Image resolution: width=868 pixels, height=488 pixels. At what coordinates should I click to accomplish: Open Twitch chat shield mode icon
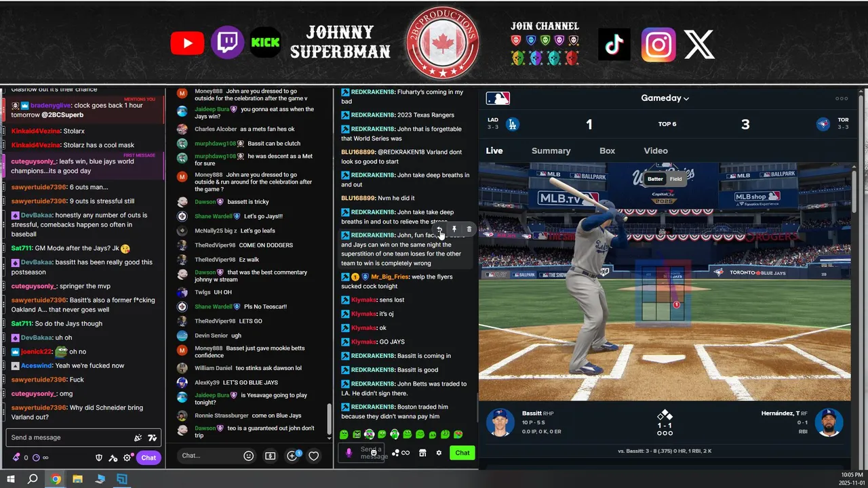[99, 457]
